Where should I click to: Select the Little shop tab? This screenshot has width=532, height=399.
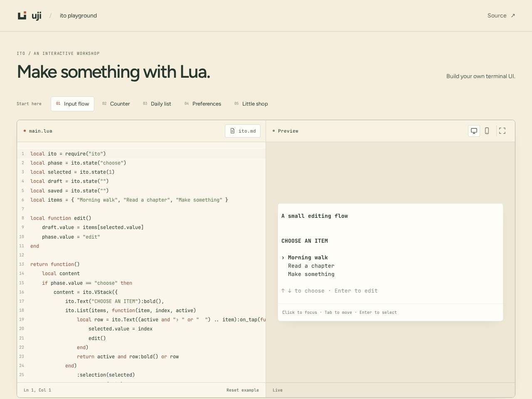click(x=251, y=104)
